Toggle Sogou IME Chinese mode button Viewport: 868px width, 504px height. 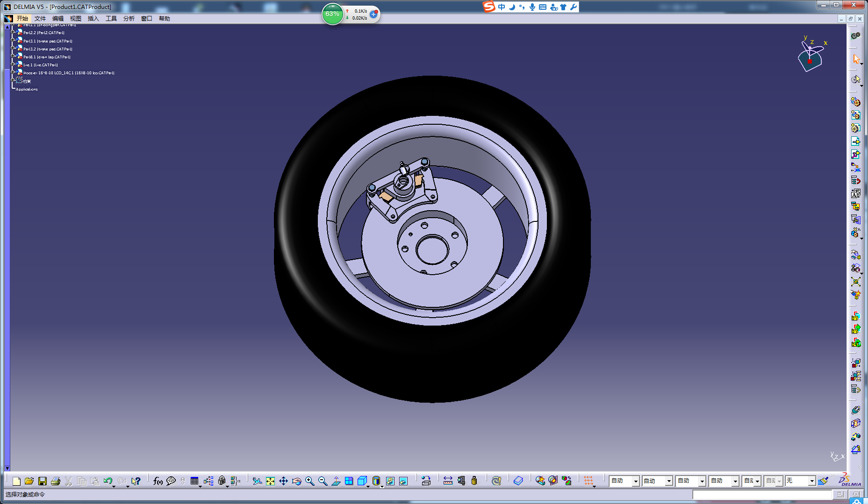tap(502, 7)
